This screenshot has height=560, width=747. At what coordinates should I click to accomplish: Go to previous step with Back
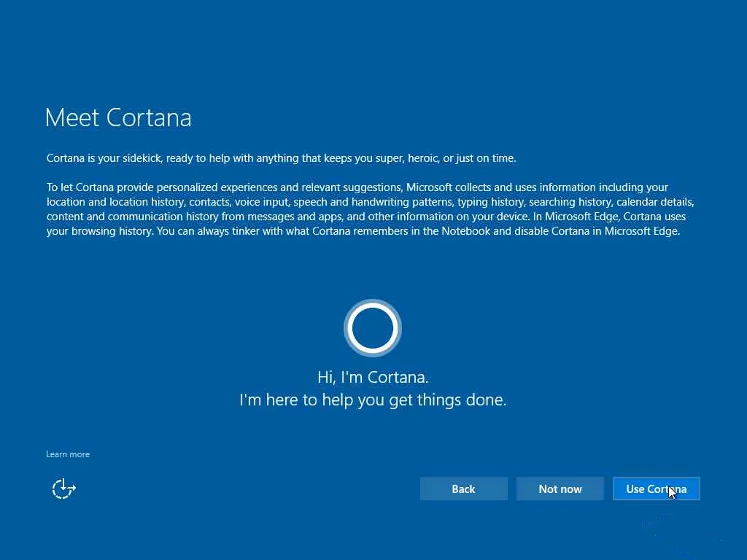pyautogui.click(x=463, y=489)
